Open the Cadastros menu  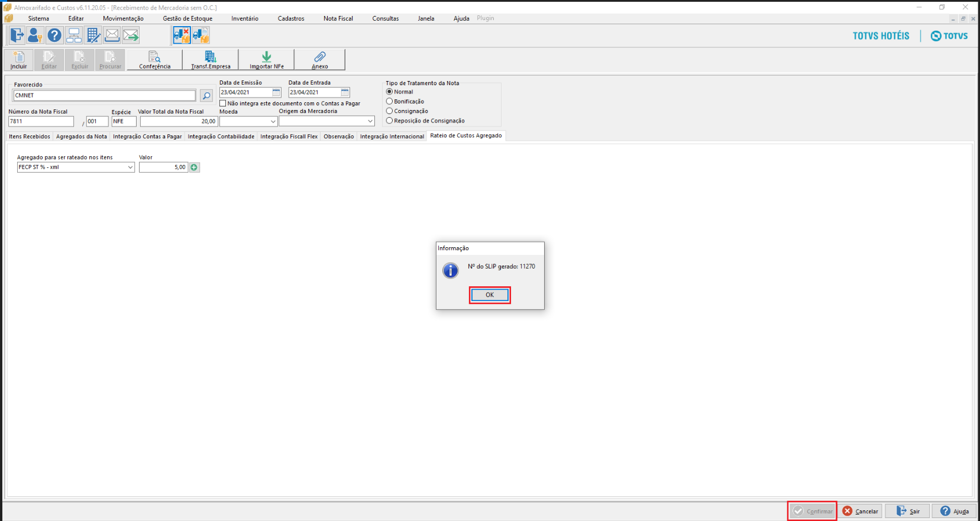coord(291,18)
